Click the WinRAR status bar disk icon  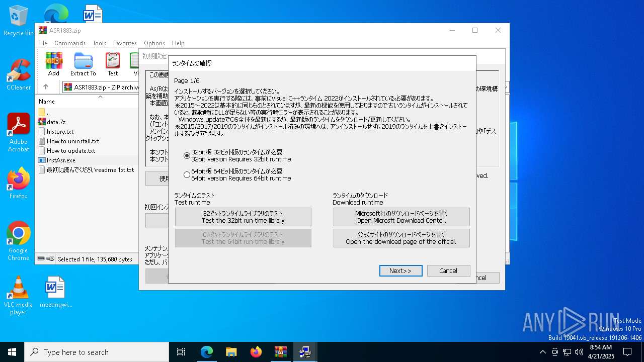(41, 259)
